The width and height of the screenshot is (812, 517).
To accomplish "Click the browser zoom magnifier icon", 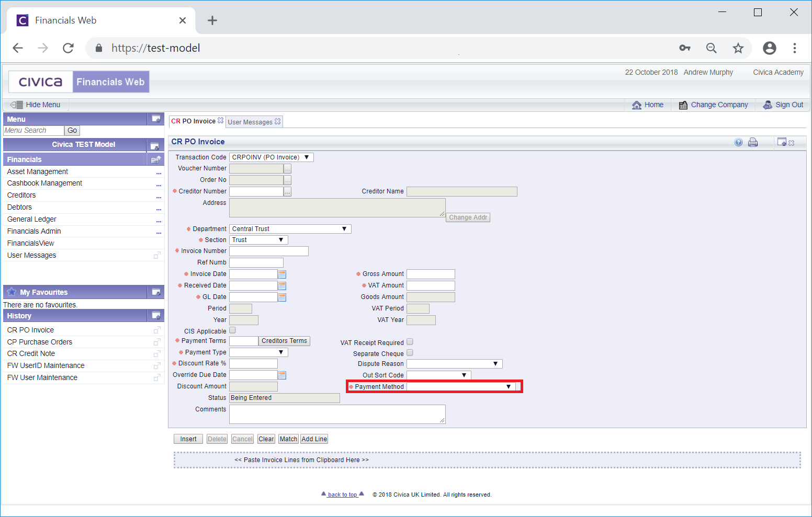I will point(712,48).
